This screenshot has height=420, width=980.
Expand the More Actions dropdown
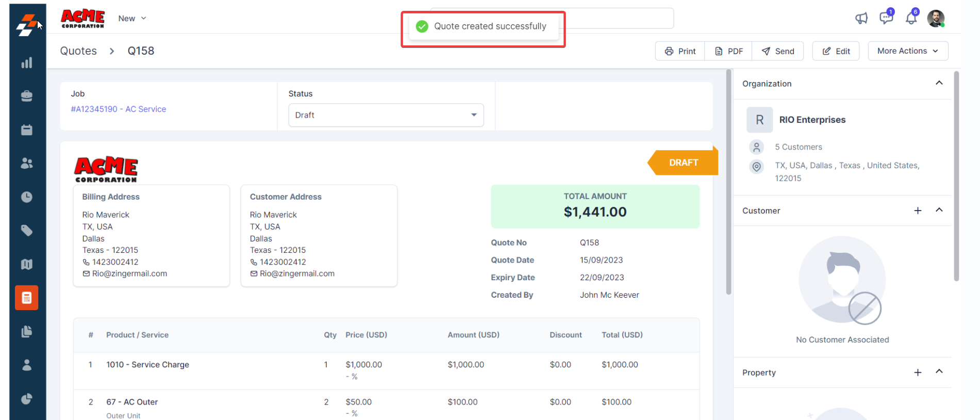pyautogui.click(x=907, y=51)
